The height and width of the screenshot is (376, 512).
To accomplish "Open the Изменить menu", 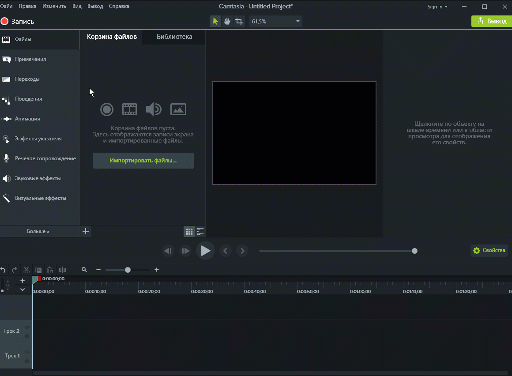I will point(54,6).
